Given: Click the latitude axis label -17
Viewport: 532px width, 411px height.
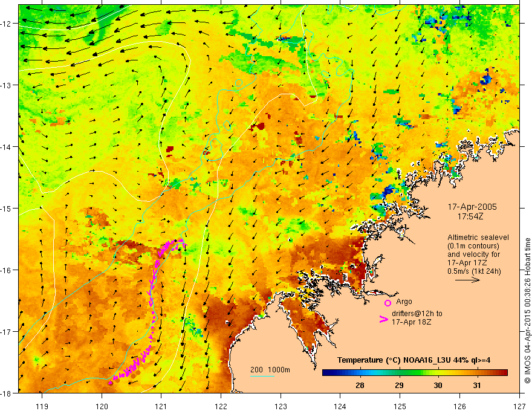Looking at the screenshot, I should tap(7, 332).
